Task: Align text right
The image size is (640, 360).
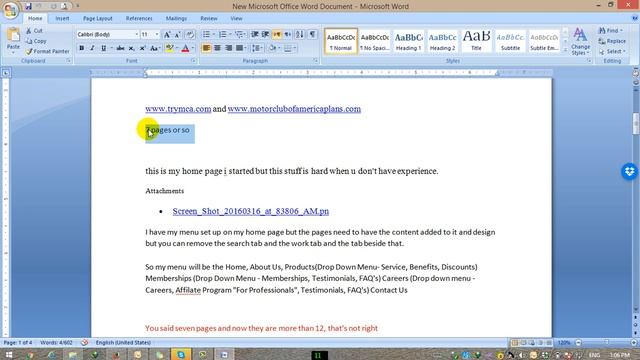Action: 229,48
